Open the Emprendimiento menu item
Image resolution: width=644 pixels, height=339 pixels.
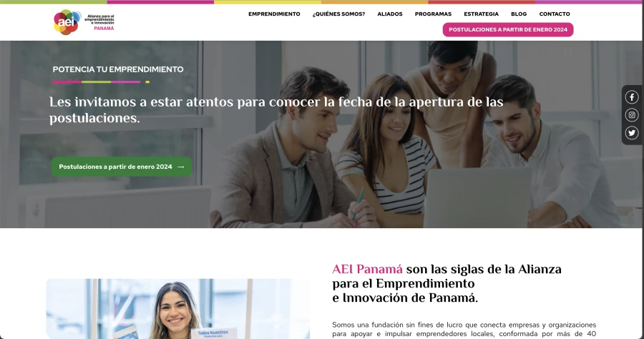point(274,14)
